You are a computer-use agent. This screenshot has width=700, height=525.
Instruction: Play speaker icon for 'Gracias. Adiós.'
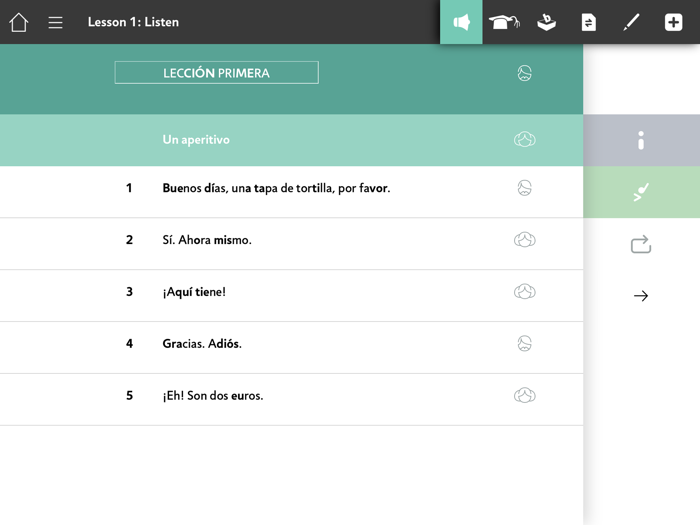tap(525, 343)
